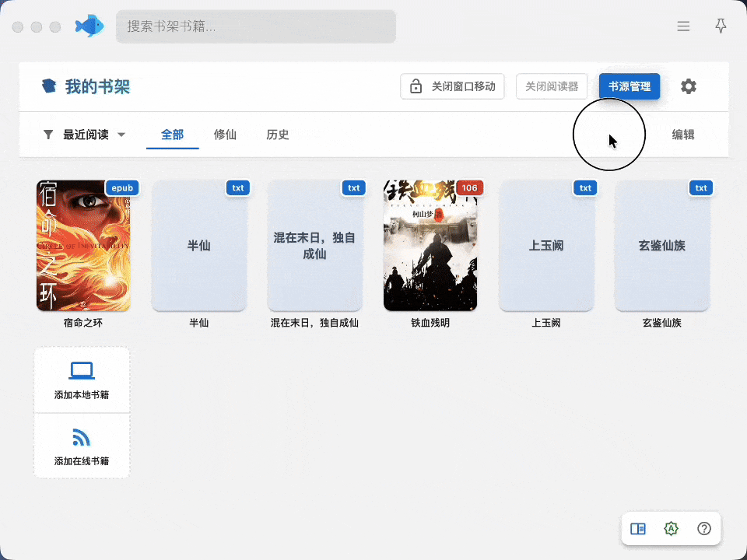Pin the window with pushpin icon
Screen dimensions: 747x560
coord(721,26)
